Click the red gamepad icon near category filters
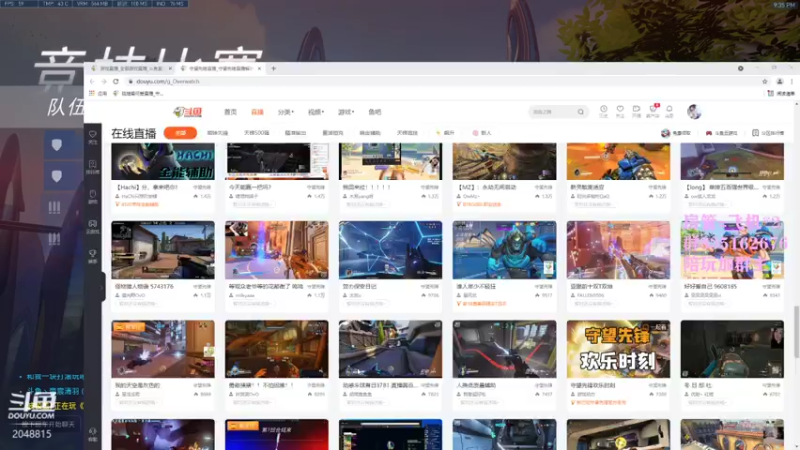This screenshot has height=450, width=800. [x=709, y=133]
